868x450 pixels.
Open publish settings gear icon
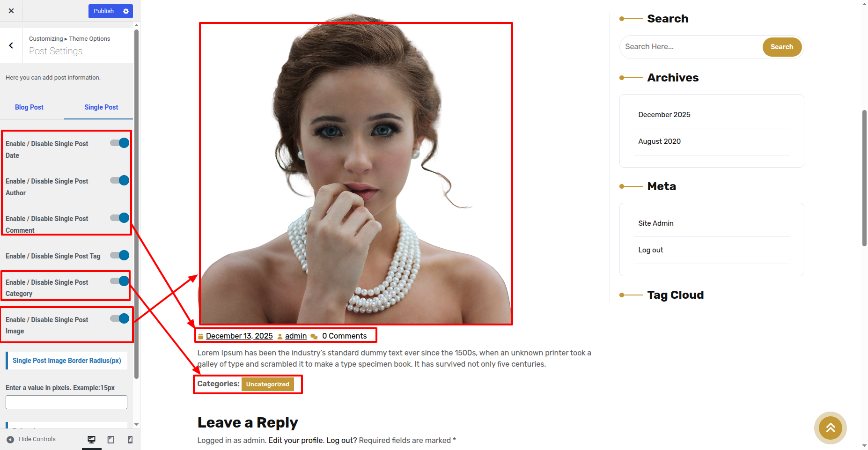[x=126, y=11]
